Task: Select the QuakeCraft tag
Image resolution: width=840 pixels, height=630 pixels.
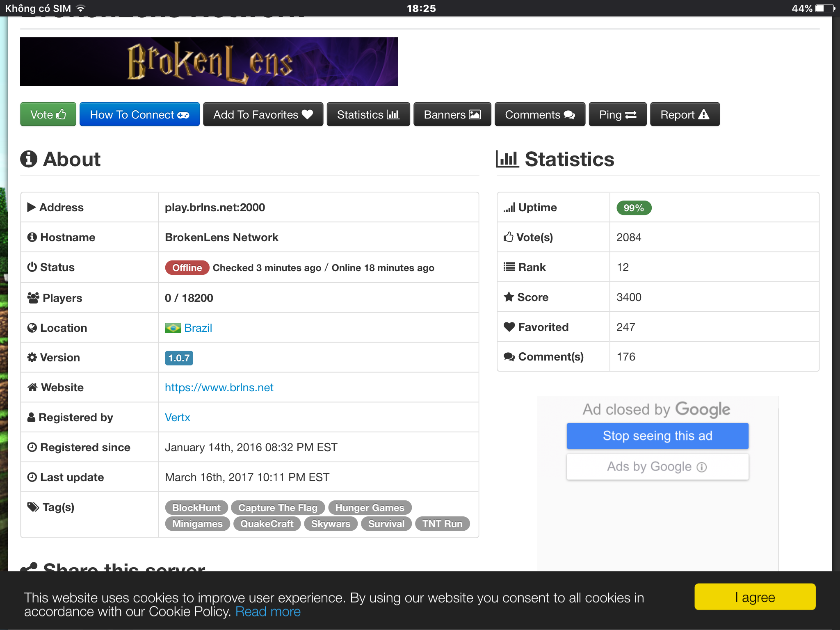Action: (x=267, y=523)
